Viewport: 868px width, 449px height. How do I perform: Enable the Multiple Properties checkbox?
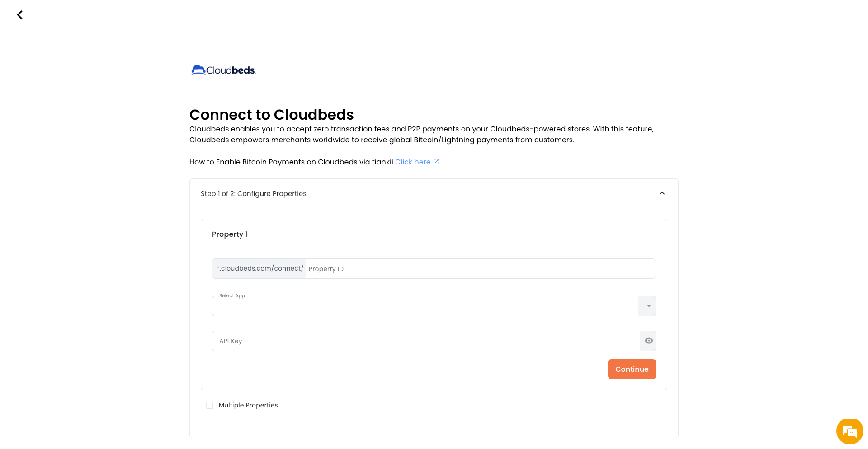tap(210, 405)
